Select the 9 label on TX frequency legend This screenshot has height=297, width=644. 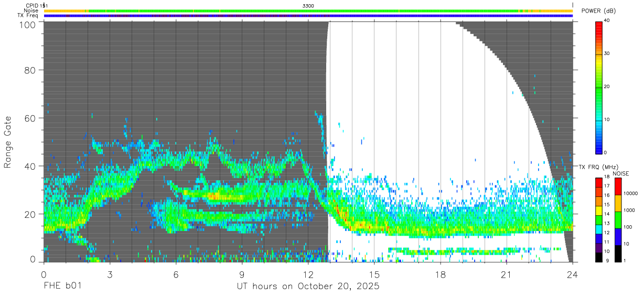[607, 261]
